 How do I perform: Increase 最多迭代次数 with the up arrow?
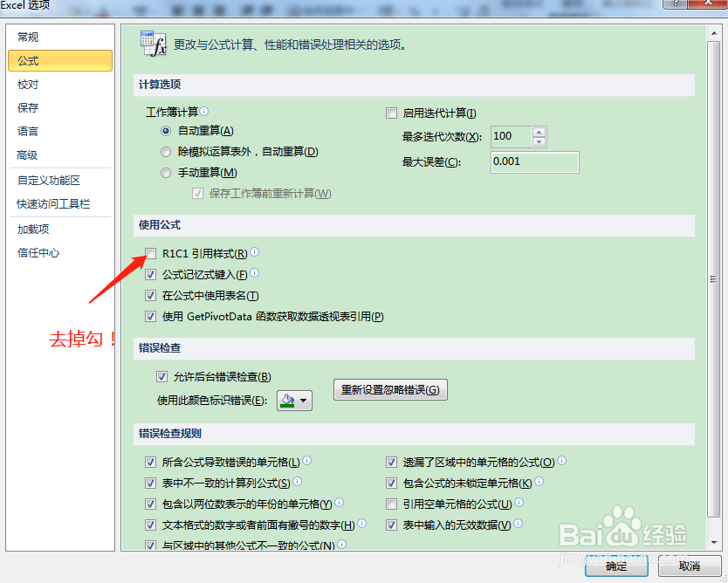pos(539,132)
